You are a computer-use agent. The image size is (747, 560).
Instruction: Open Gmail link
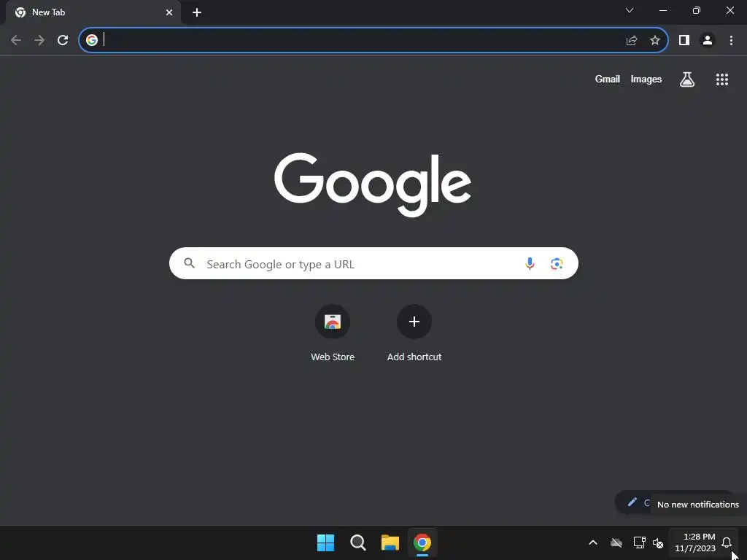coord(608,79)
